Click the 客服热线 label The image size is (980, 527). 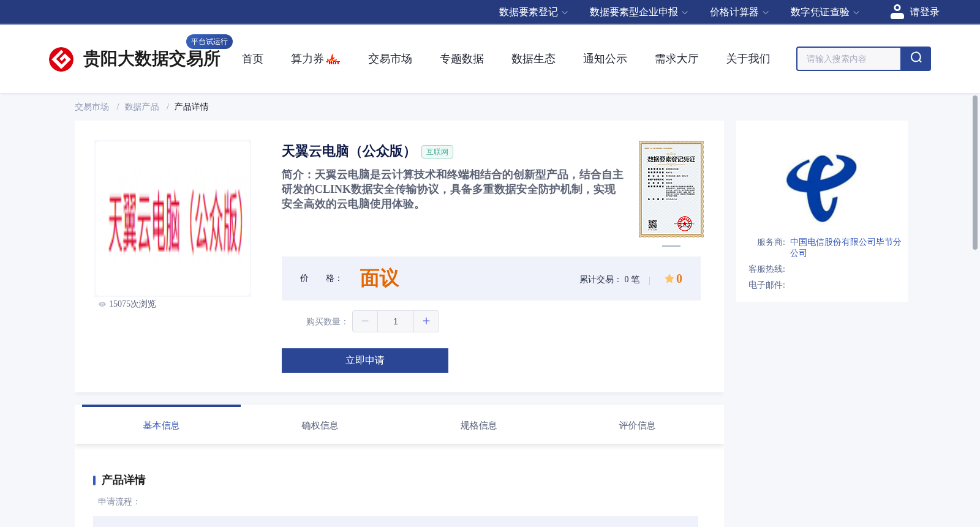coord(767,269)
